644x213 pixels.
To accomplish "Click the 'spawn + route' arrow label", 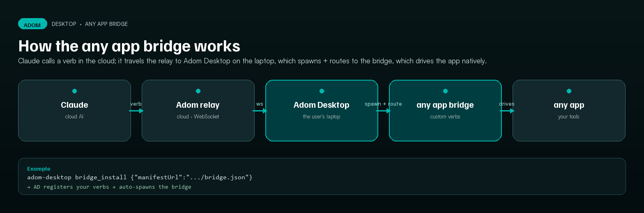I will click(383, 104).
